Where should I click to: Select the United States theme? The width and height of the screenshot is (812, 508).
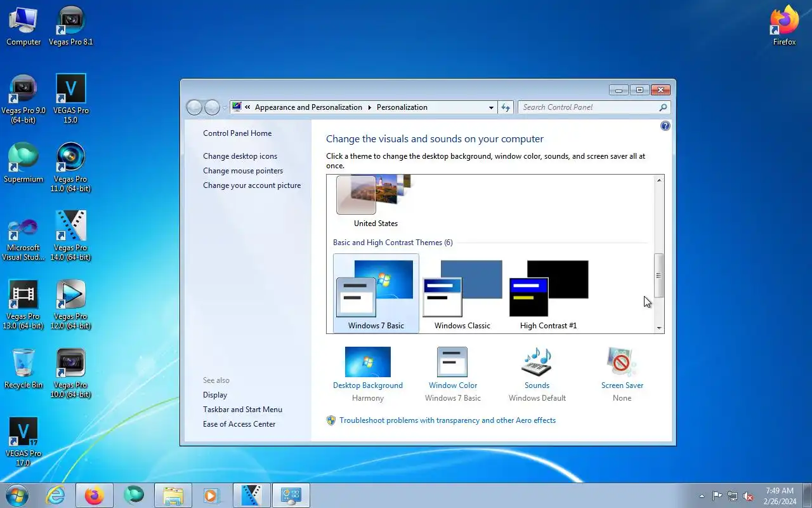click(x=376, y=201)
